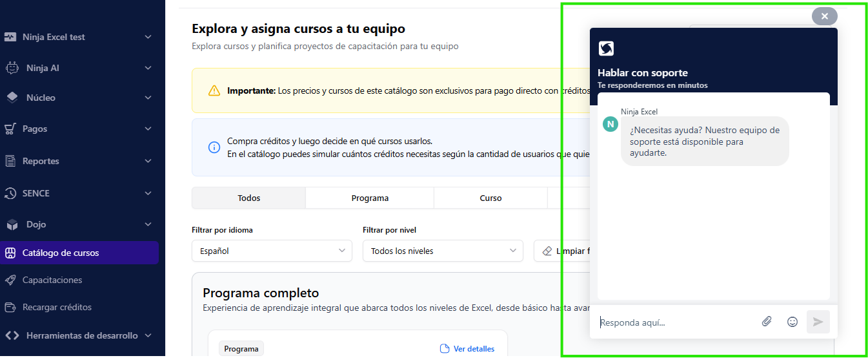Switch to the Programa tab
Image resolution: width=868 pixels, height=358 pixels.
pyautogui.click(x=370, y=198)
